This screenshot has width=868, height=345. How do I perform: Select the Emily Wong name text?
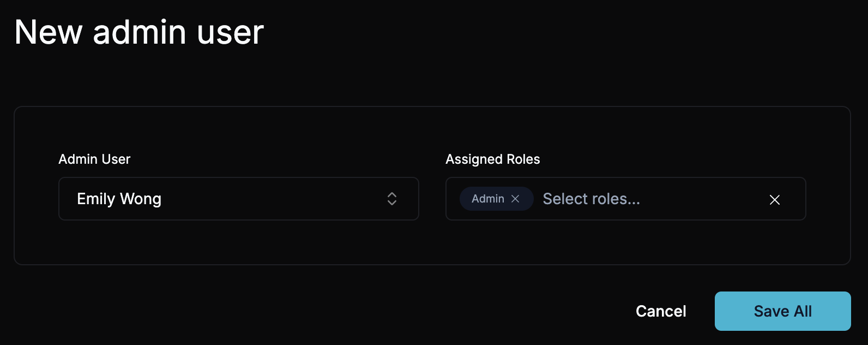(x=119, y=199)
